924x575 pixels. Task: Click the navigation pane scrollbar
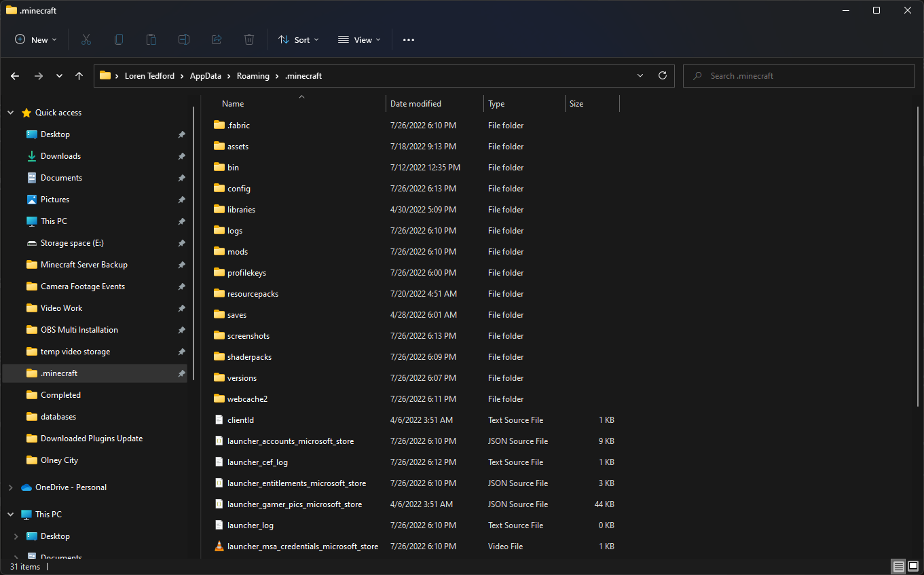click(x=195, y=244)
